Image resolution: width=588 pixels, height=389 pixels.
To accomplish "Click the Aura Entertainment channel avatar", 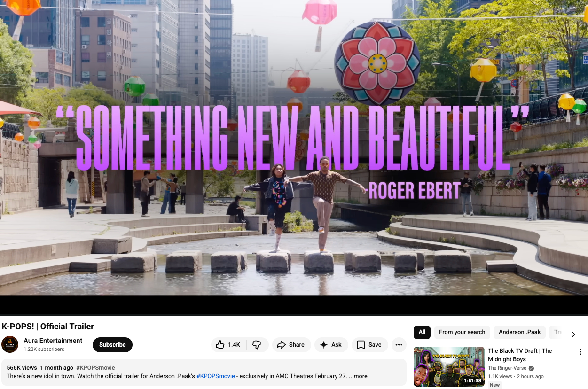I will 10,344.
